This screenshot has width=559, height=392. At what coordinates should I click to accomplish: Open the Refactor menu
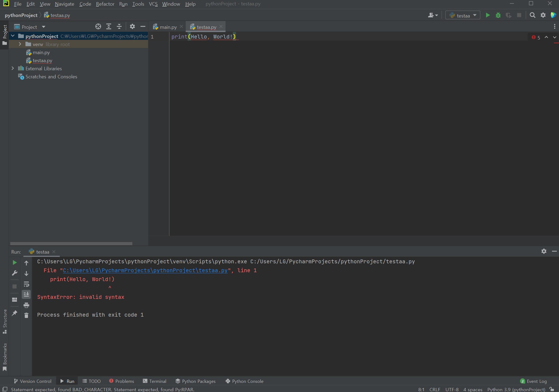tap(105, 4)
